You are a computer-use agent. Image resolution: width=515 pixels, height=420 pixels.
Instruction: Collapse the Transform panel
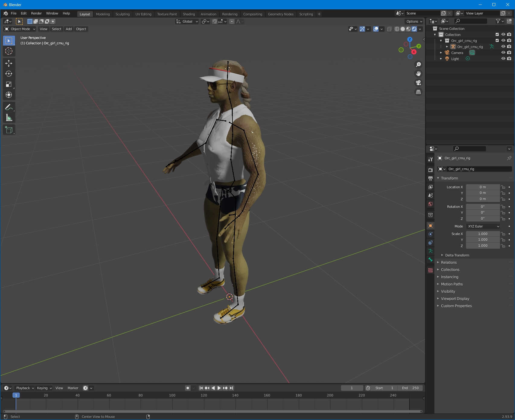click(449, 178)
